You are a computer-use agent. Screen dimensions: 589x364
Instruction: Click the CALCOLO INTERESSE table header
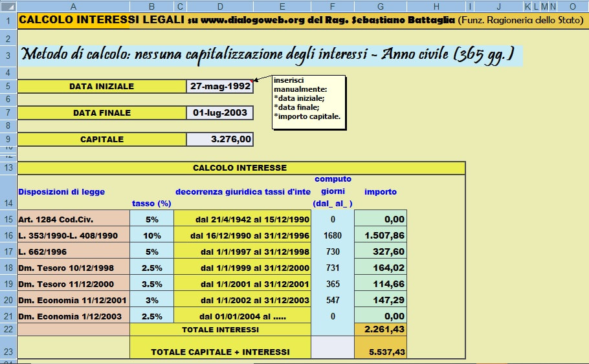coord(240,168)
